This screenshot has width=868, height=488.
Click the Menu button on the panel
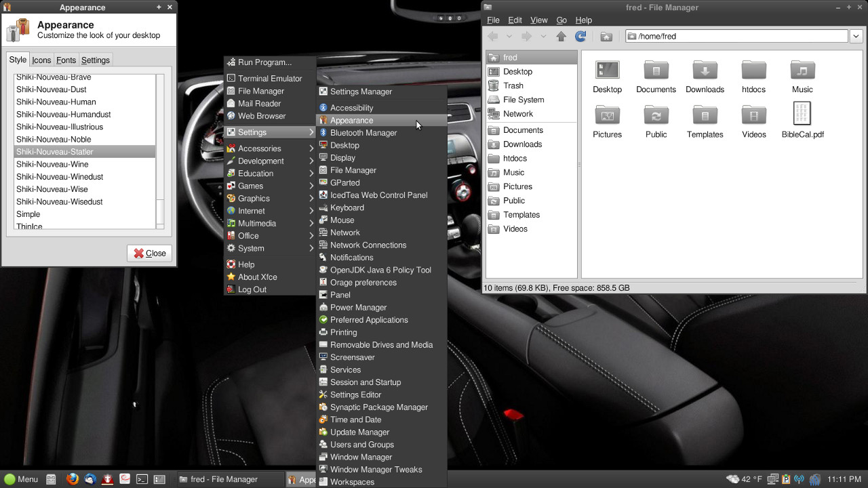(21, 479)
